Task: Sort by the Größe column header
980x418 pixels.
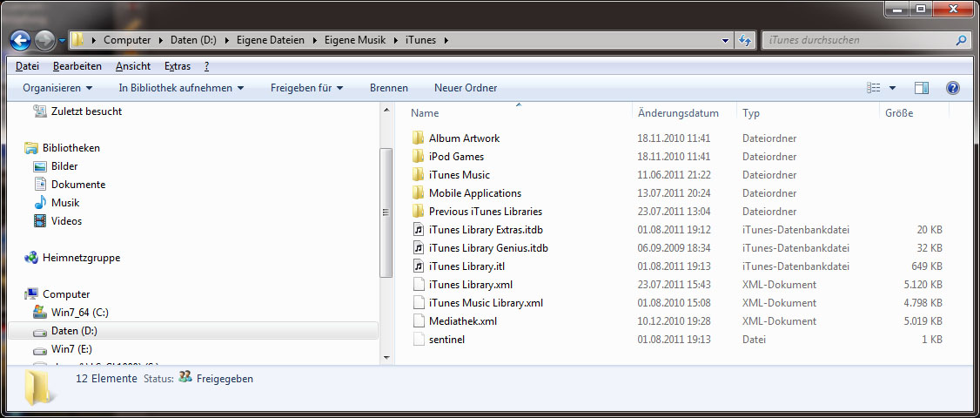Action: [899, 113]
